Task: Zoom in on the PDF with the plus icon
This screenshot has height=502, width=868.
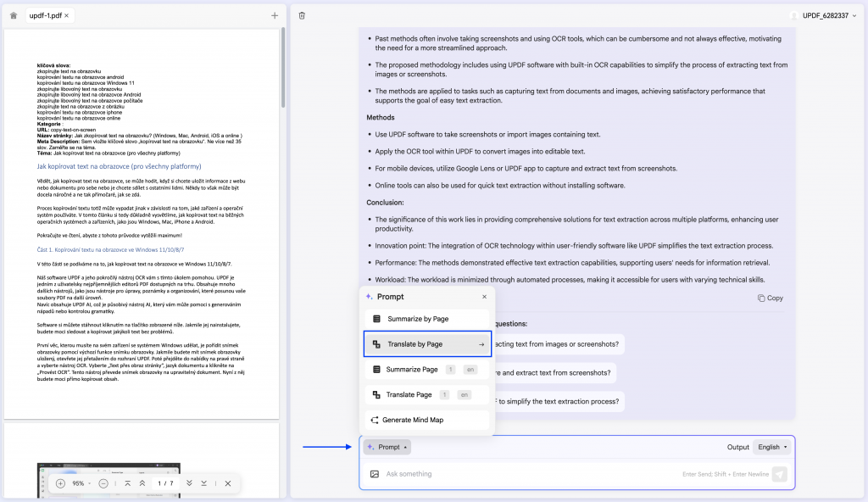Action: pyautogui.click(x=60, y=483)
